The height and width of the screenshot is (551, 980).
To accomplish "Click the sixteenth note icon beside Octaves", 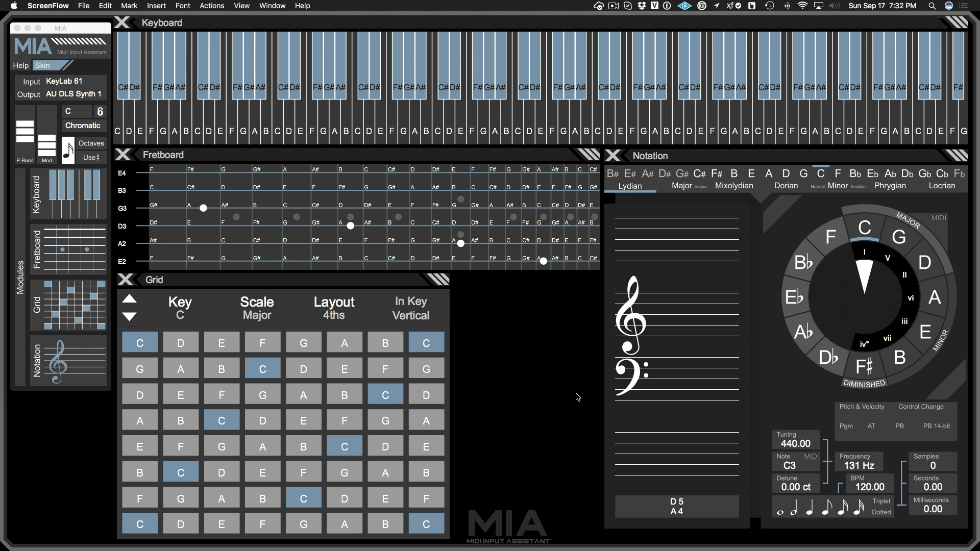I will coord(68,150).
